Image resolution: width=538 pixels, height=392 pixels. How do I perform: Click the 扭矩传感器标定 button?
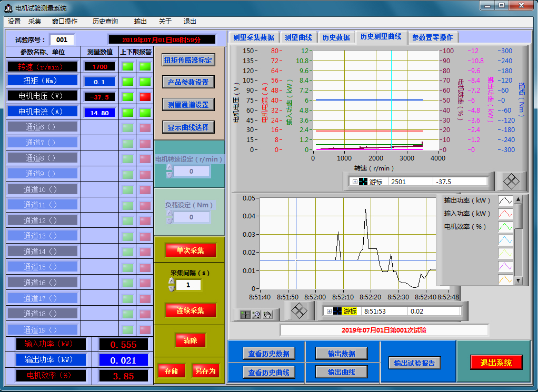coord(188,60)
